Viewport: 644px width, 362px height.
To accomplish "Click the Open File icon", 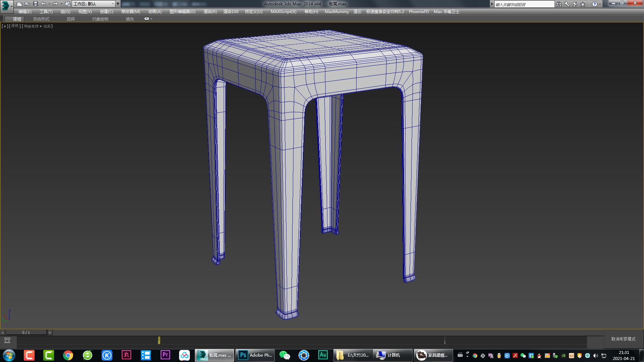I will pyautogui.click(x=28, y=4).
